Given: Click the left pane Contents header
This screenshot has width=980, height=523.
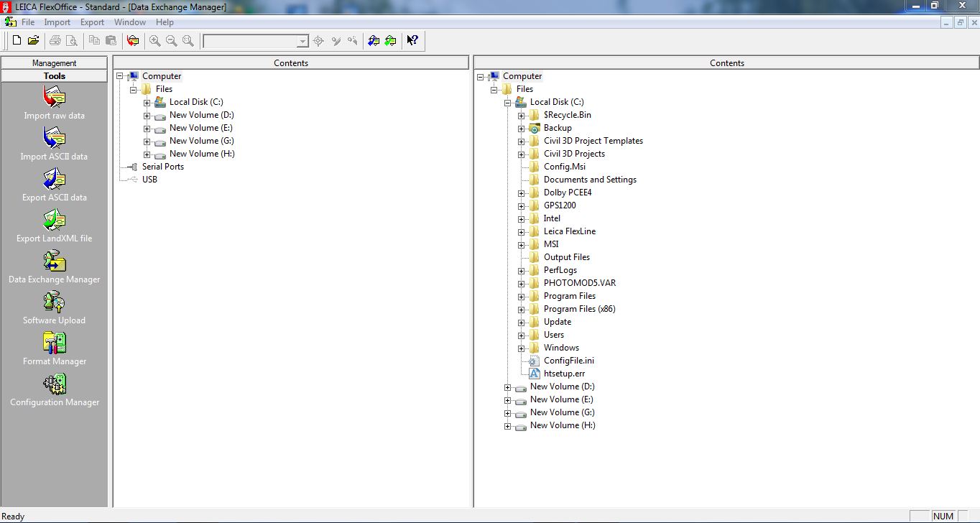Looking at the screenshot, I should [x=291, y=63].
